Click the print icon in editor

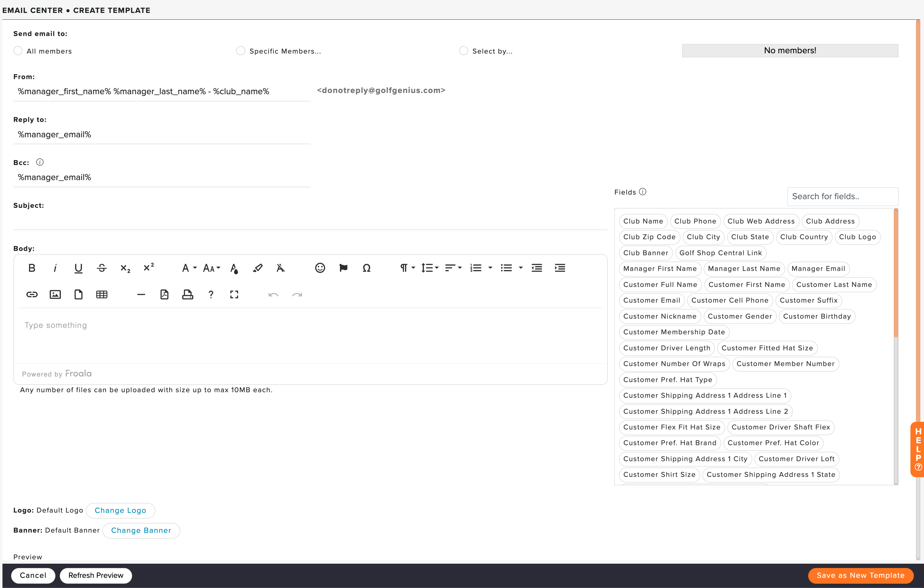(188, 295)
